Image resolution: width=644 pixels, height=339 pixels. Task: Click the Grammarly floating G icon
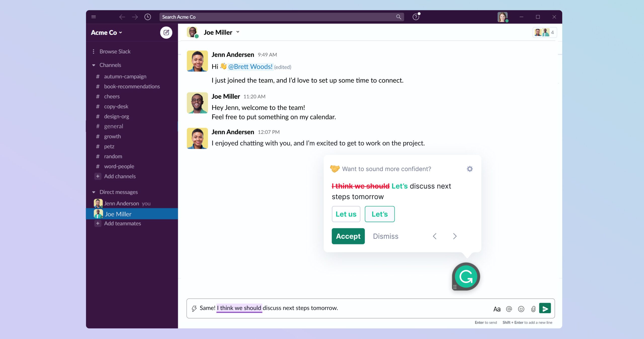pyautogui.click(x=466, y=277)
